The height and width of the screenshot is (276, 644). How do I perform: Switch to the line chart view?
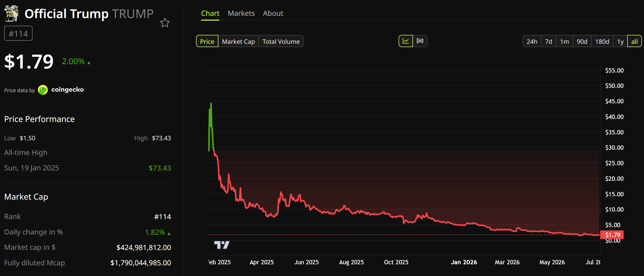406,41
